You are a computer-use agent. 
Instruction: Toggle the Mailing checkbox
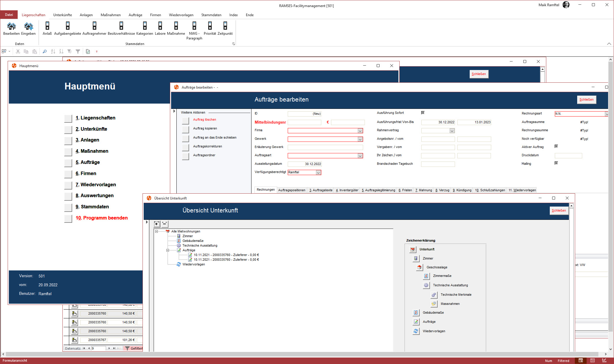click(x=556, y=163)
